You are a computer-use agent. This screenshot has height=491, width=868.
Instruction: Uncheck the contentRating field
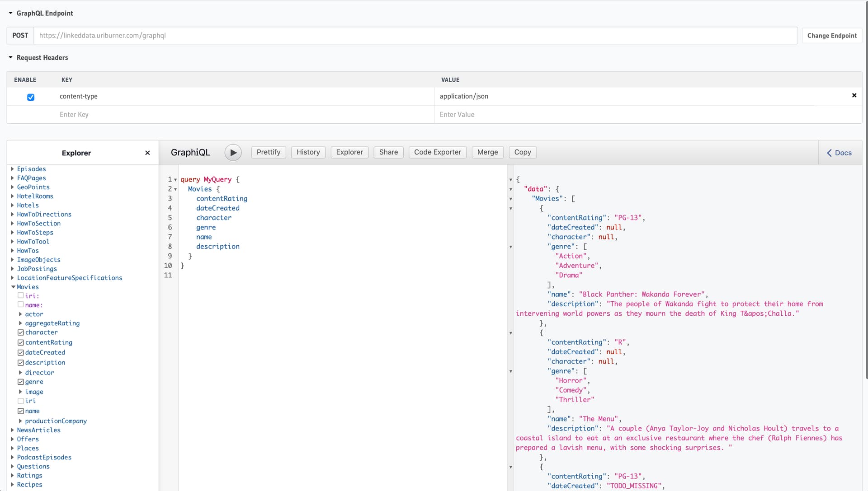point(21,342)
